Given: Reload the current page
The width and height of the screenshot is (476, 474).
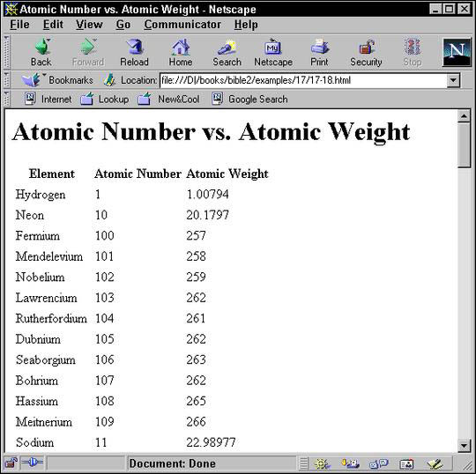Looking at the screenshot, I should (x=134, y=52).
